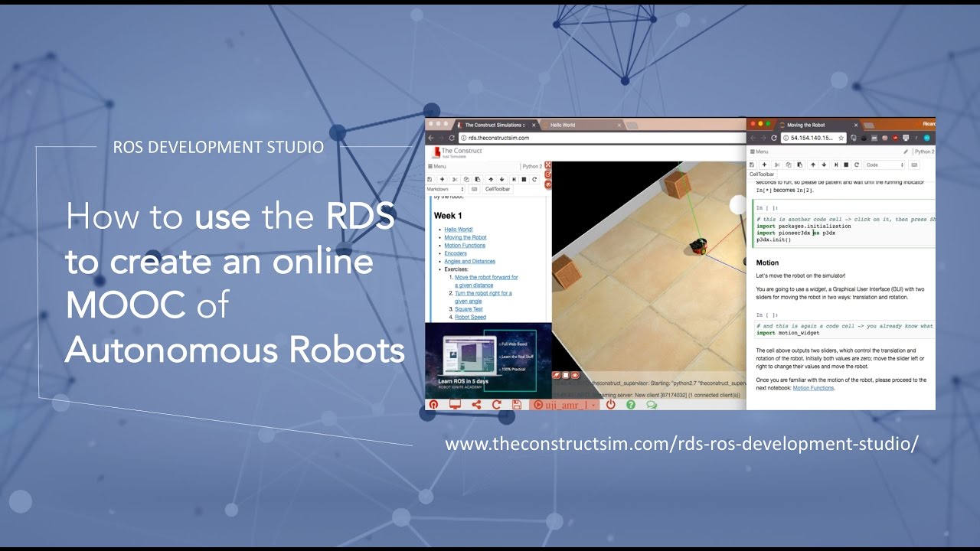Restart kernel in The Construct notebook toolbar
The image size is (980, 551).
point(534,179)
